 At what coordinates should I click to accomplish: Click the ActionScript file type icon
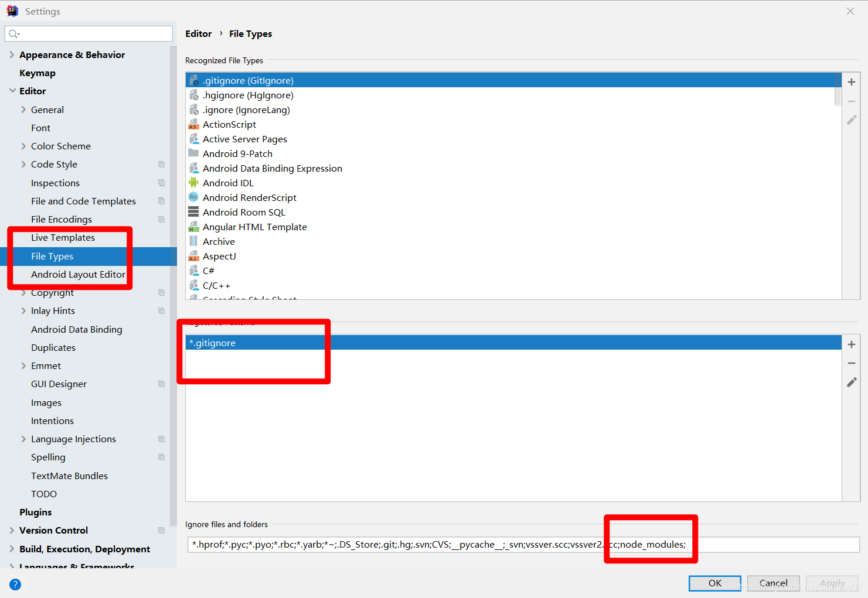point(193,124)
